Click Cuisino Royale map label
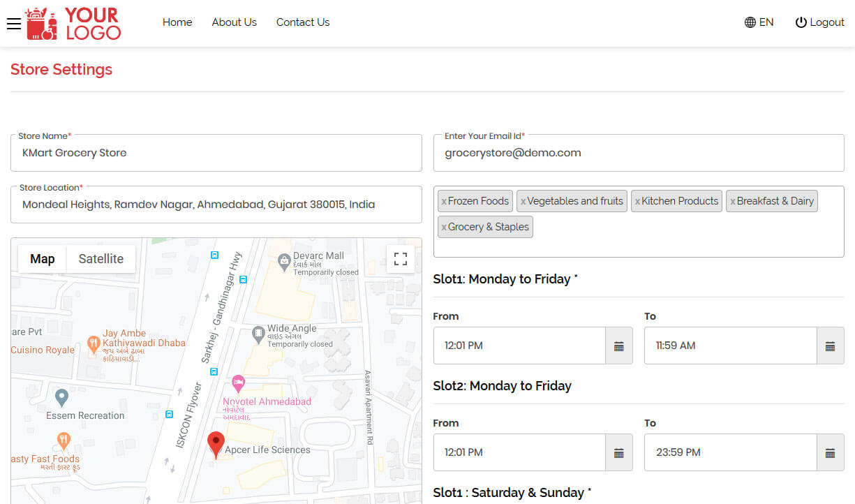 (x=43, y=350)
